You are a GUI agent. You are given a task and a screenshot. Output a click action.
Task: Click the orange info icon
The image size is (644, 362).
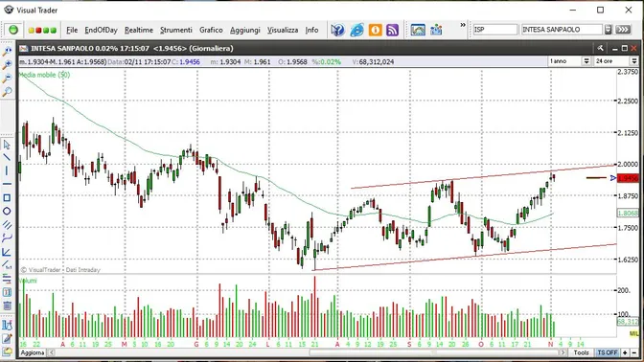click(375, 30)
